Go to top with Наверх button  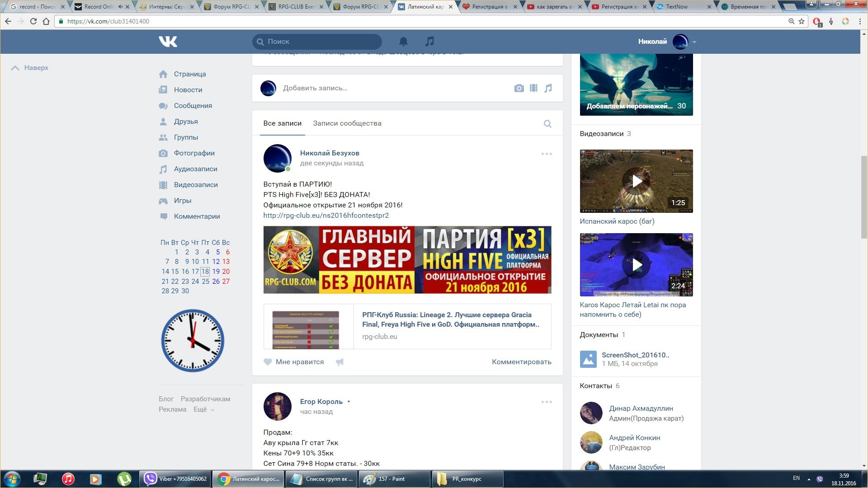(30, 68)
